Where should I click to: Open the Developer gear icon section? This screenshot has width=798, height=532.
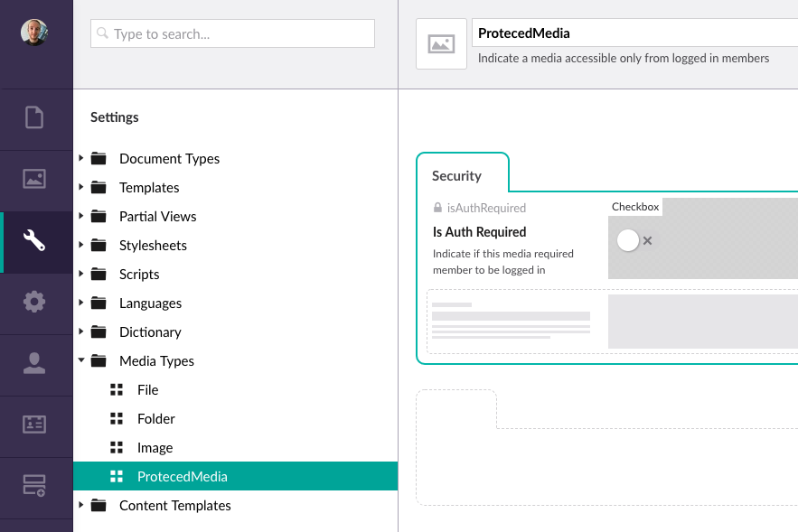pos(34,302)
